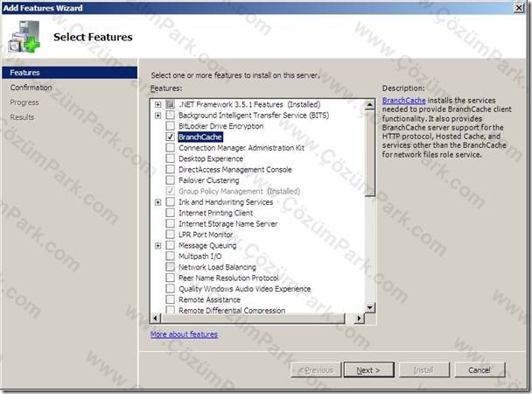Click the vertical scrollbar thumb in features list
Image resolution: width=532 pixels, height=394 pixels.
(x=370, y=152)
